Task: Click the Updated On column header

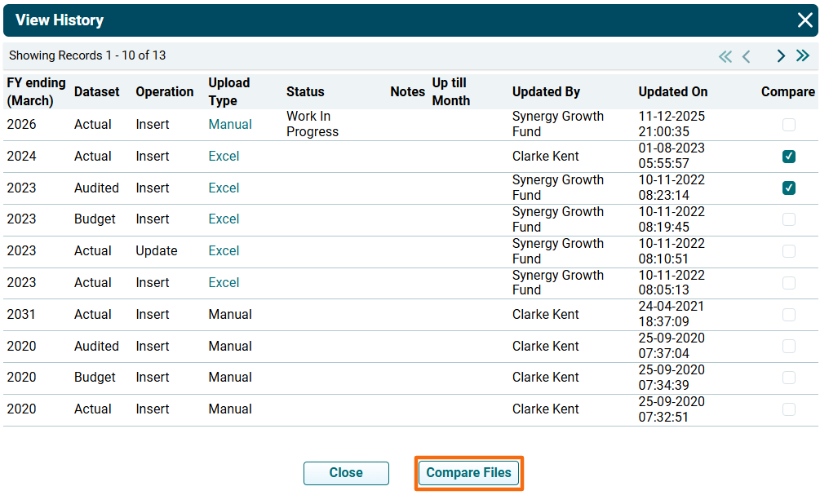Action: [672, 92]
